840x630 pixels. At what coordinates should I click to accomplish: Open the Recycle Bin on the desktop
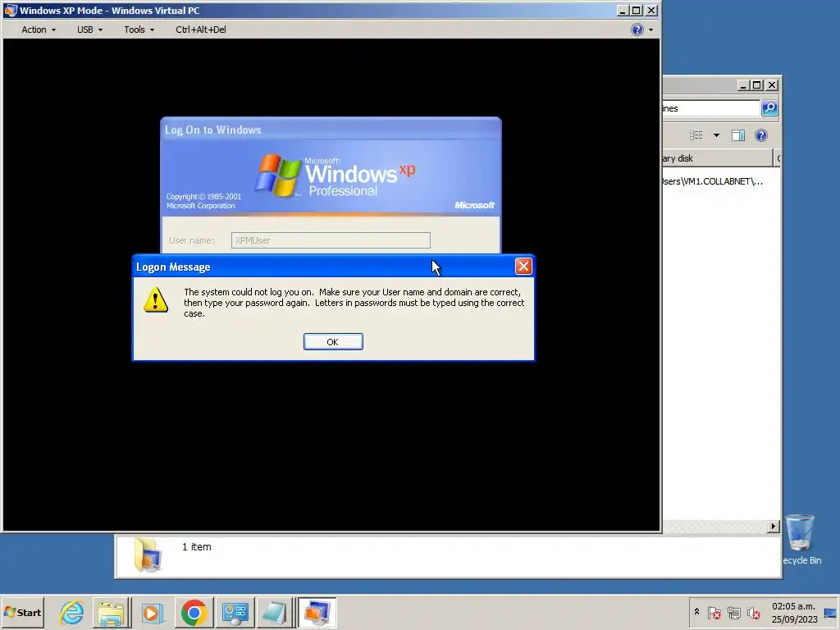tap(801, 539)
